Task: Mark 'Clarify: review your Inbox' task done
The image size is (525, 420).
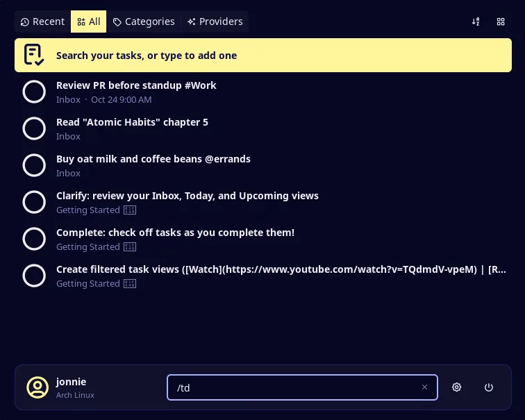Action: pyautogui.click(x=34, y=202)
